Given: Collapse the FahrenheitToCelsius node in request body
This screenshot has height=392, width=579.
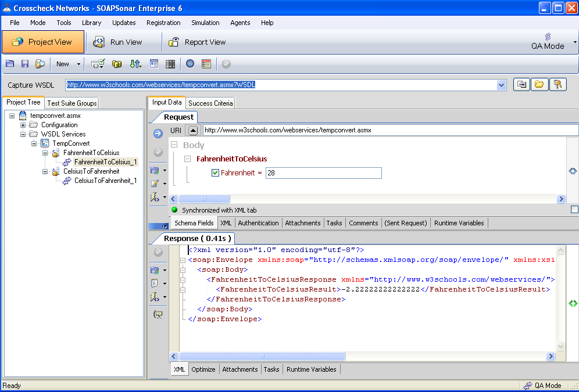Looking at the screenshot, I should (x=187, y=159).
